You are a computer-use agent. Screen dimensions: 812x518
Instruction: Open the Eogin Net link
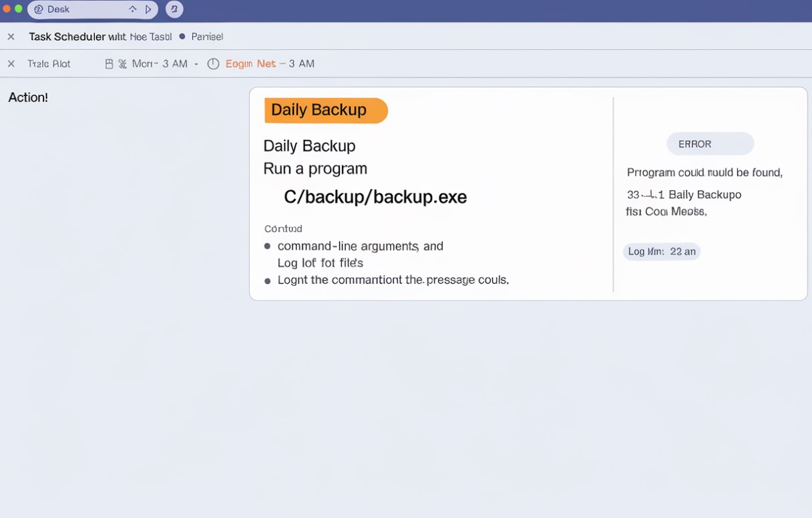tap(250, 63)
